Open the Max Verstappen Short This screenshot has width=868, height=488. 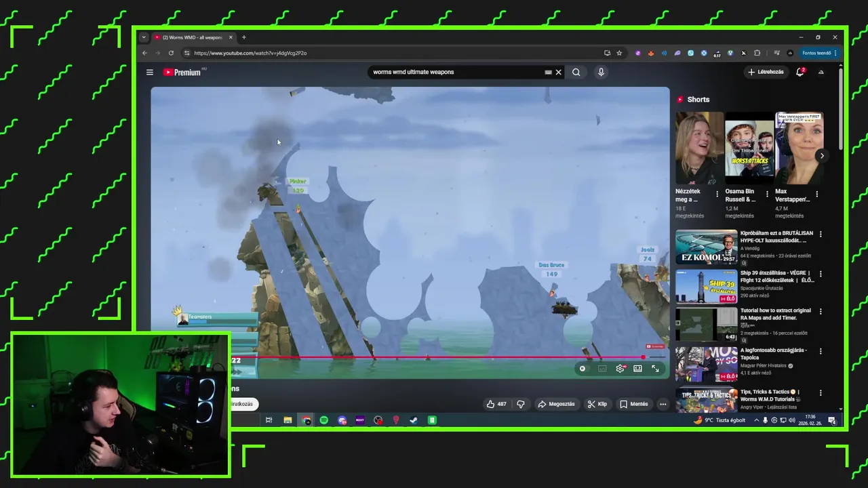[x=800, y=148]
